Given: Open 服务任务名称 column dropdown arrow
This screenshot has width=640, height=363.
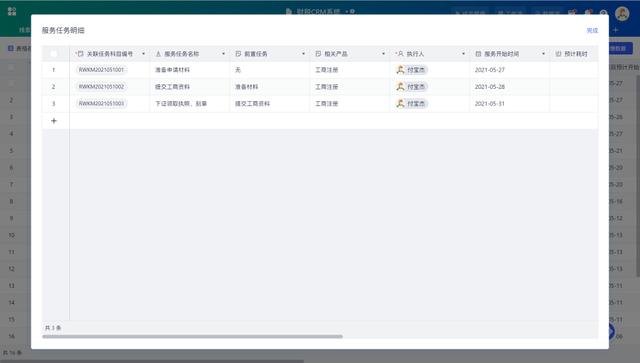Looking at the screenshot, I should pos(223,54).
